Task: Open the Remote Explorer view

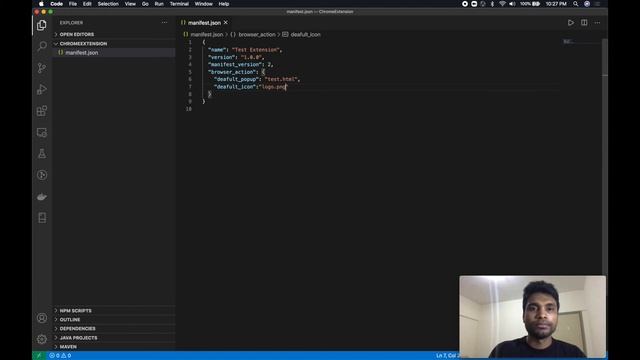Action: (x=42, y=132)
